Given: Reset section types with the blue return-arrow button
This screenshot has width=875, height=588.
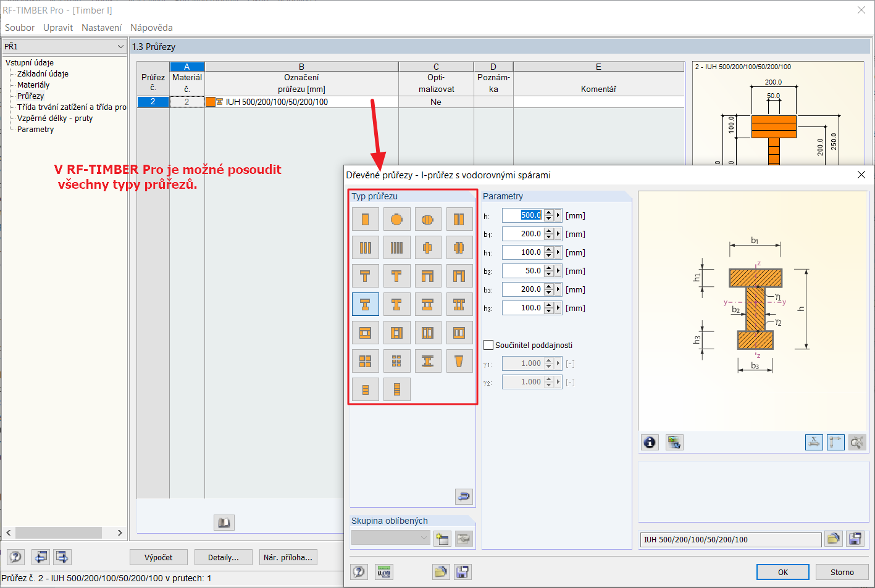Looking at the screenshot, I should point(464,496).
